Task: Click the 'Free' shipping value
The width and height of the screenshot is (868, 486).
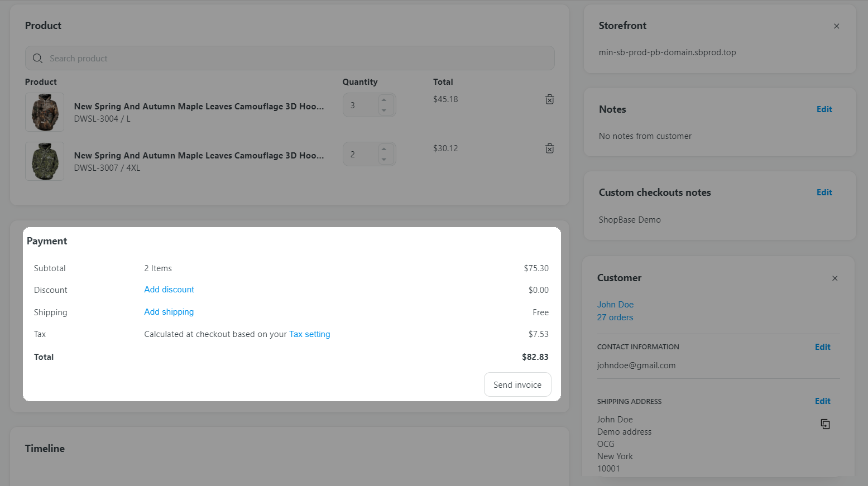Action: tap(541, 312)
